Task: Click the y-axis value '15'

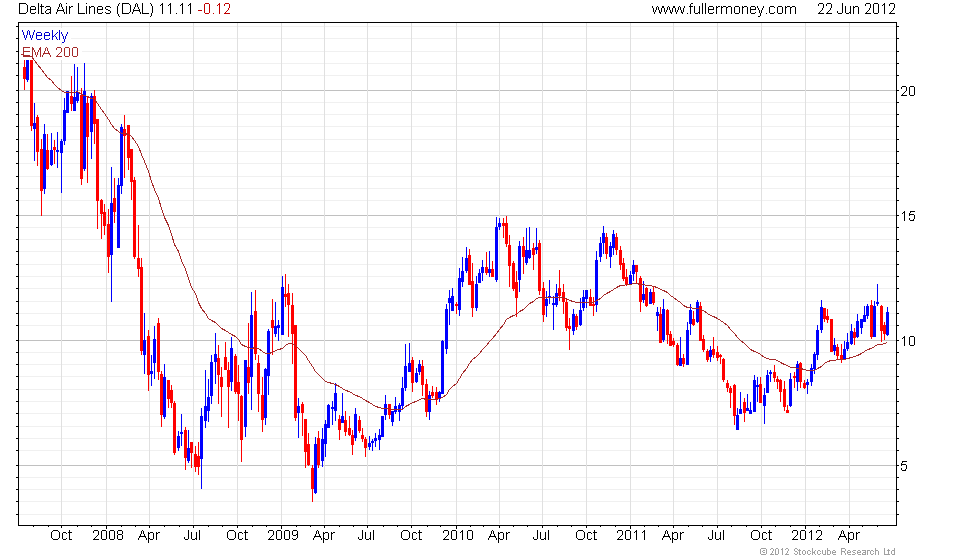Action: 908,216
